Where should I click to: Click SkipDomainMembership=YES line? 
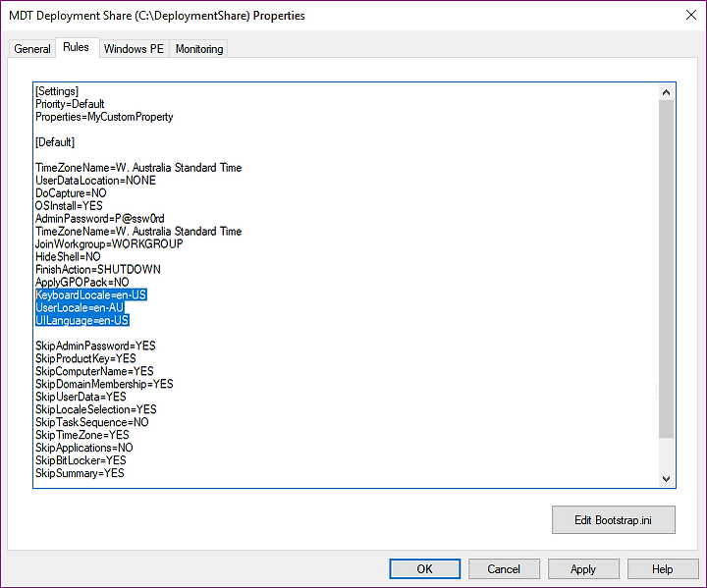(104, 384)
